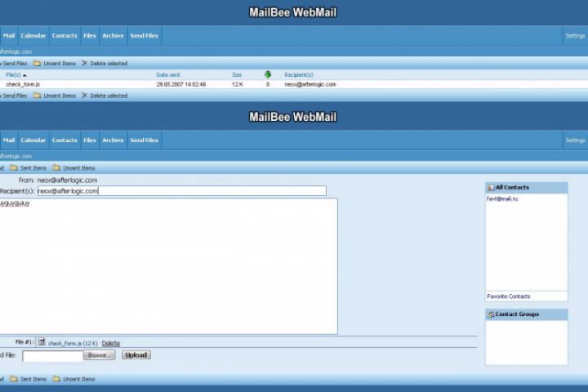Image resolution: width=588 pixels, height=392 pixels.
Task: Focus the Recipient(s) input field
Action: 182,190
